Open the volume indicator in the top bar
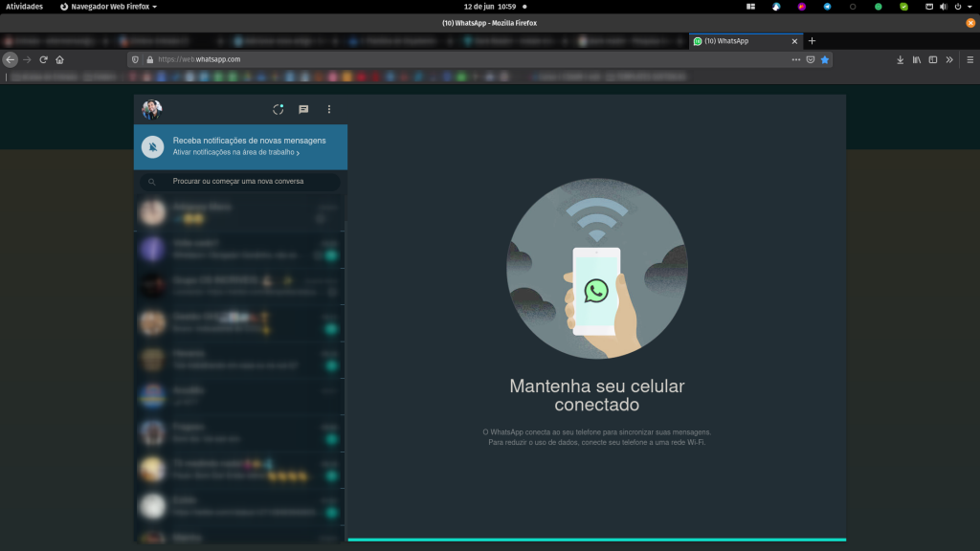 (943, 7)
